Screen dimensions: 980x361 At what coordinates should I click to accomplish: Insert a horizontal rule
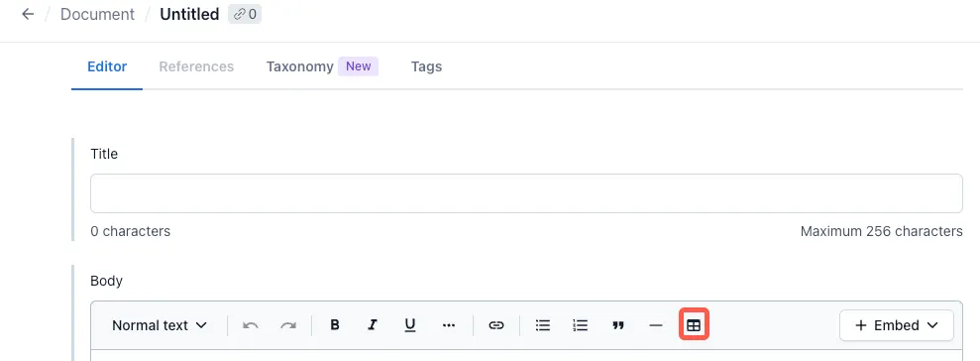pos(656,325)
